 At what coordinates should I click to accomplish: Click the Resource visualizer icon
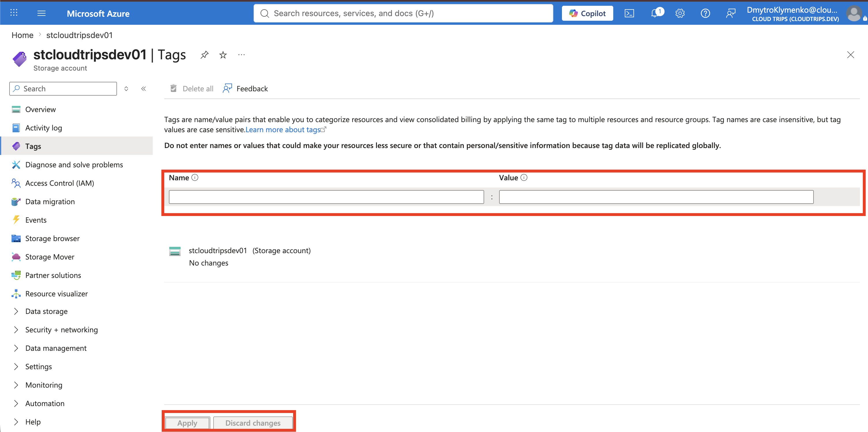pyautogui.click(x=16, y=293)
